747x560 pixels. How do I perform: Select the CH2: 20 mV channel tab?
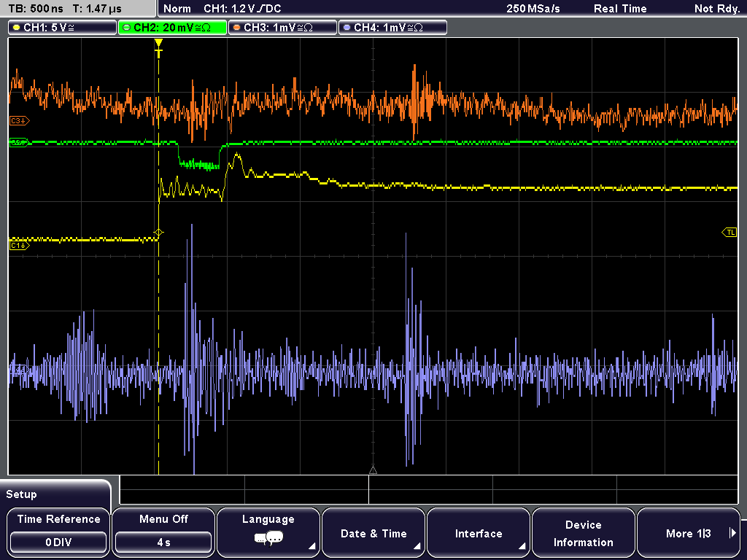(172, 28)
